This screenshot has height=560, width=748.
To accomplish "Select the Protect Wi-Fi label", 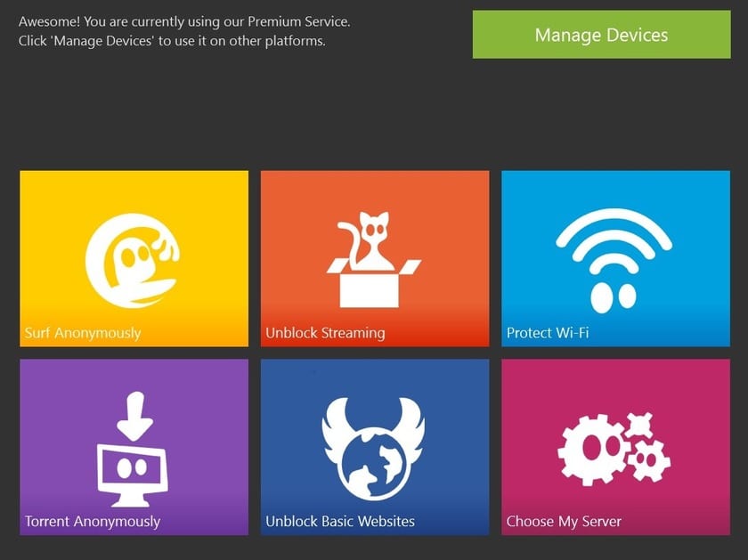I will click(548, 333).
